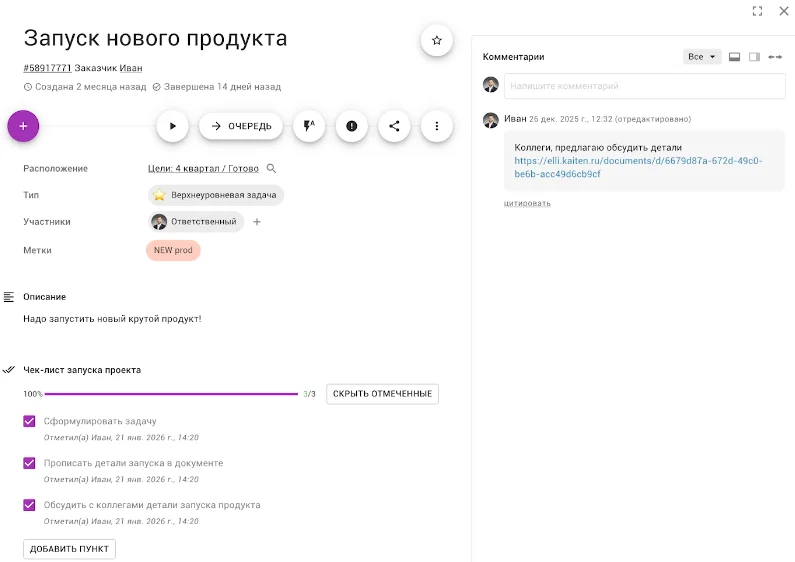Image resolution: width=795 pixels, height=562 pixels.
Task: Uncheck "Обсудить с коллегами детали запуска продукта"
Action: (x=29, y=505)
